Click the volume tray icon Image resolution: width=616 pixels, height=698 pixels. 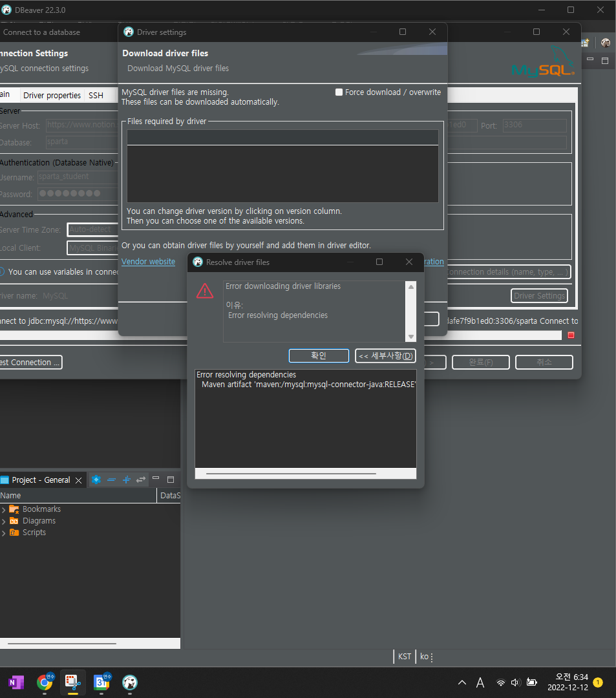coord(515,682)
